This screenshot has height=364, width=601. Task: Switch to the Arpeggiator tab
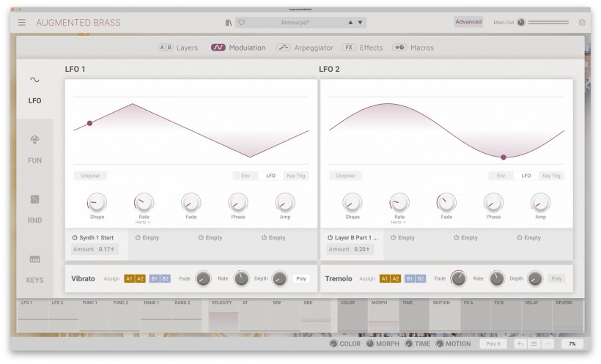coord(305,48)
